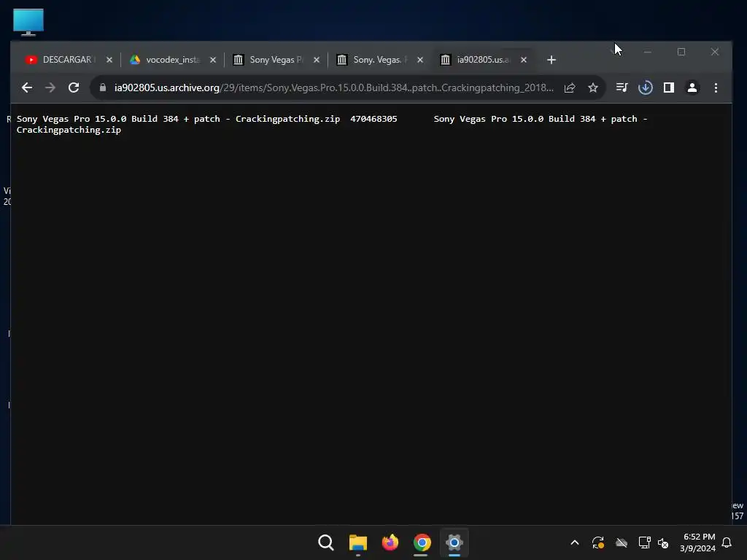This screenshot has height=560, width=747.
Task: Close the Sony Vegas P tab
Action: pyautogui.click(x=317, y=60)
